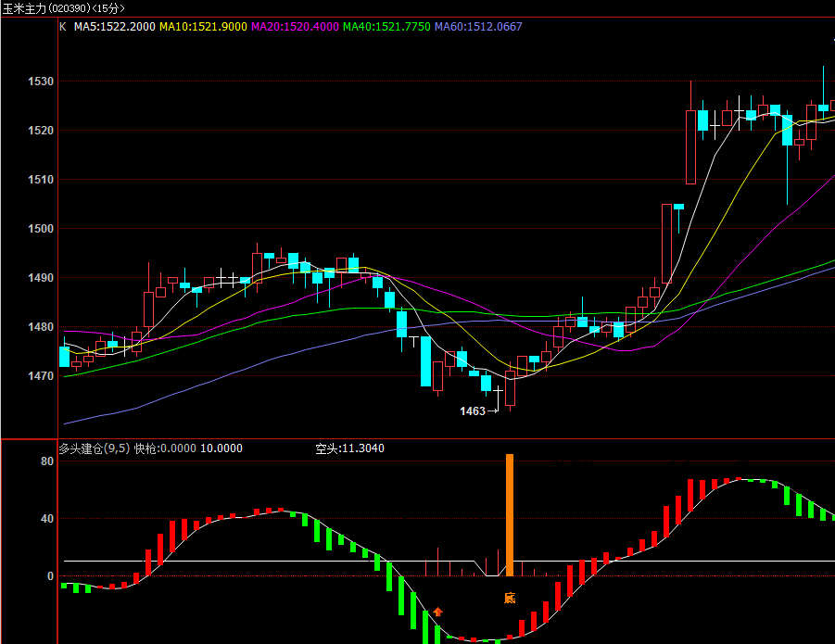This screenshot has width=835, height=644.
Task: Click the orange up-arrow signal in indicator panel
Action: 437,612
